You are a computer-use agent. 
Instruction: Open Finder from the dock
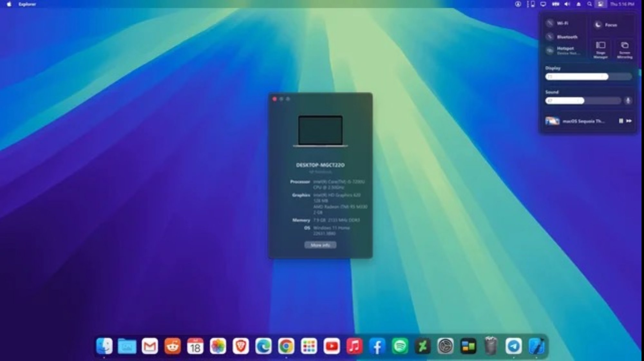104,346
